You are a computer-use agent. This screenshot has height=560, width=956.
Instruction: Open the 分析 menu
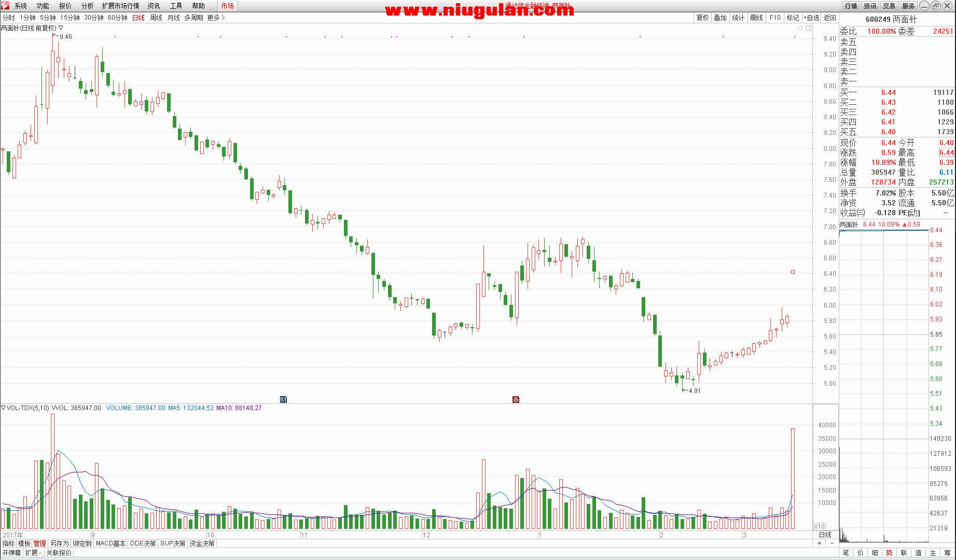[88, 6]
